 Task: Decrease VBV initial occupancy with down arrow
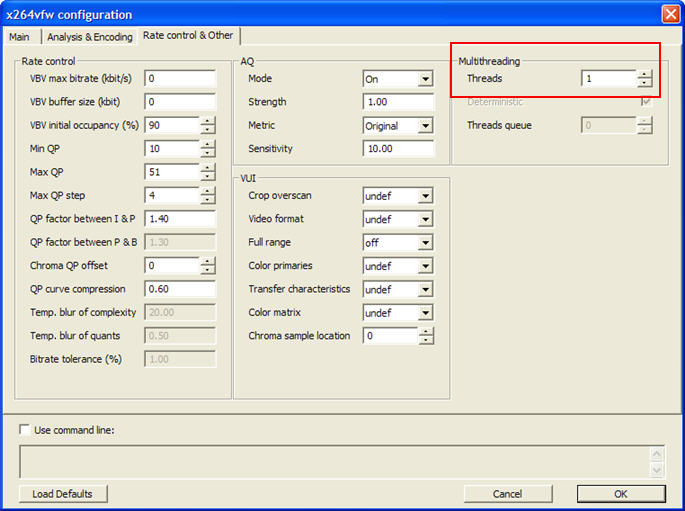click(208, 130)
